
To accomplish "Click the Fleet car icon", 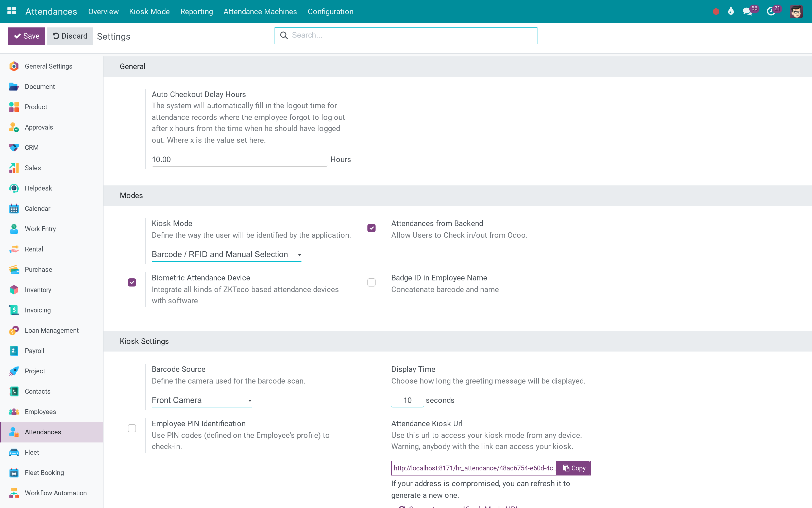I will [14, 453].
